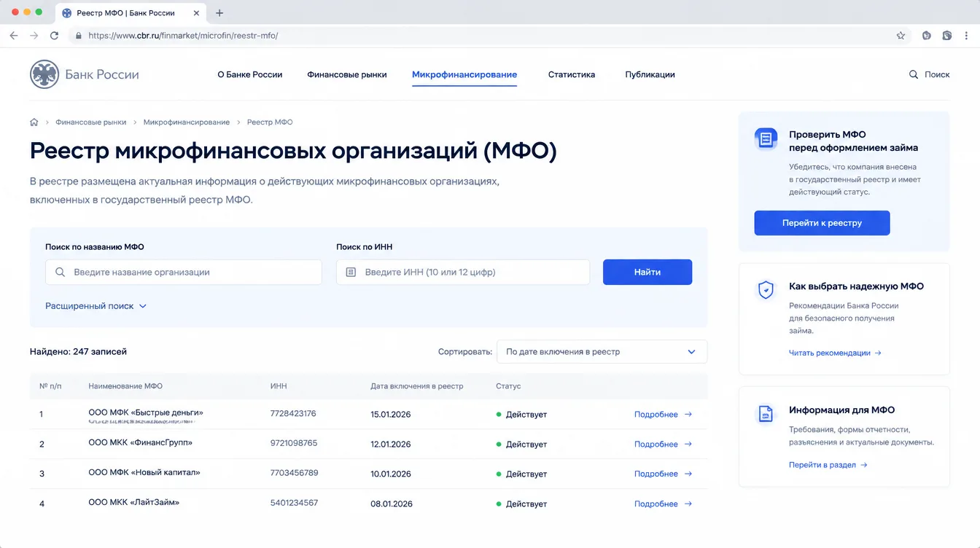Click the browser address bar URL

click(x=183, y=35)
